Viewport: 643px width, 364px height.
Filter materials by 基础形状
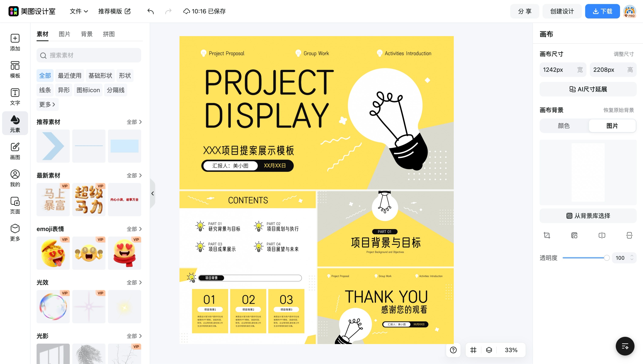point(100,76)
